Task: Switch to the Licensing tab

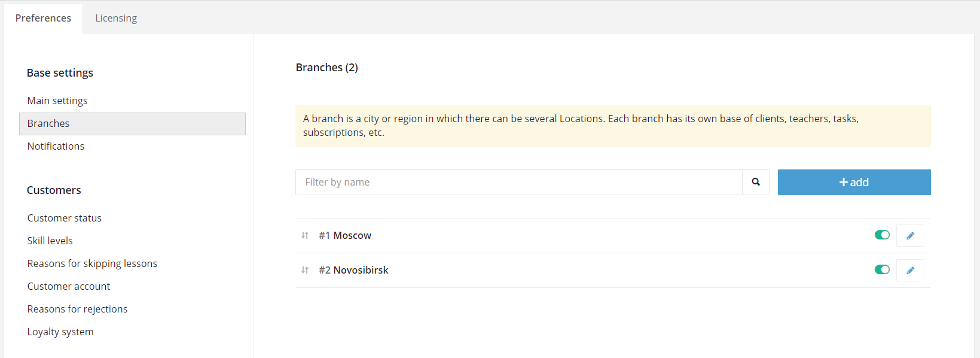Action: coord(116,18)
